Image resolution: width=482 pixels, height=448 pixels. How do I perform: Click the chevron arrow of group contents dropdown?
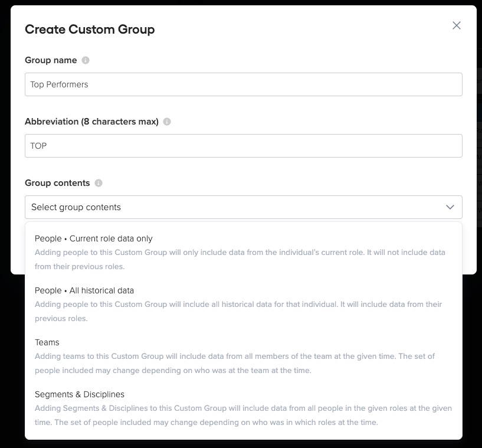coord(450,207)
